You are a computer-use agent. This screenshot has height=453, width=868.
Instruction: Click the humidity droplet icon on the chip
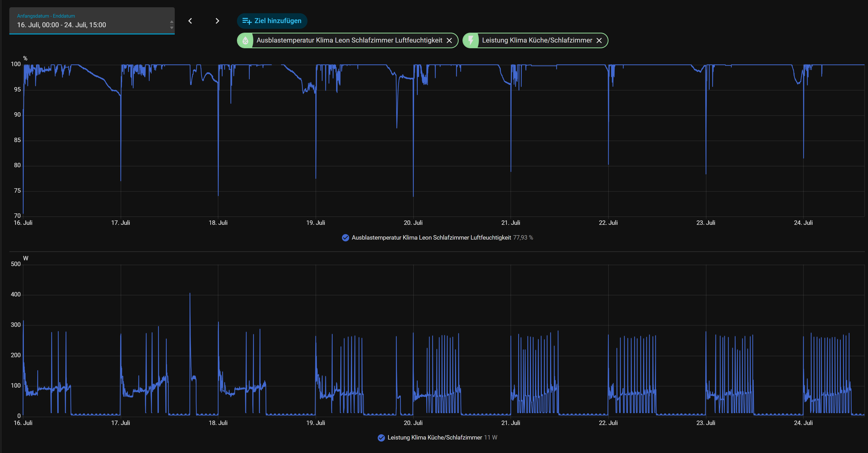pos(245,40)
